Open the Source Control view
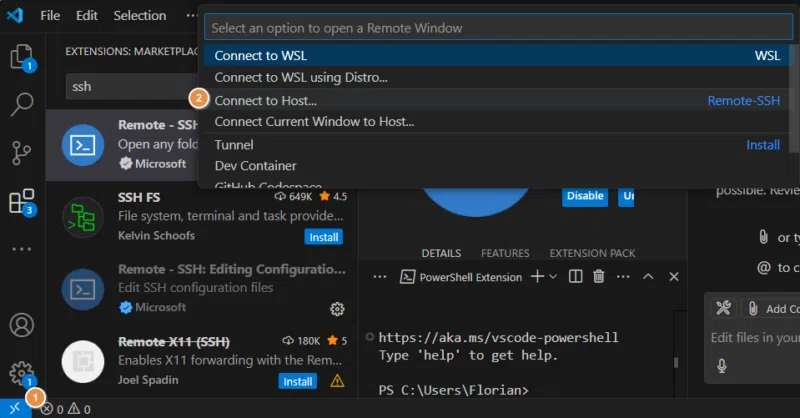 click(21, 153)
